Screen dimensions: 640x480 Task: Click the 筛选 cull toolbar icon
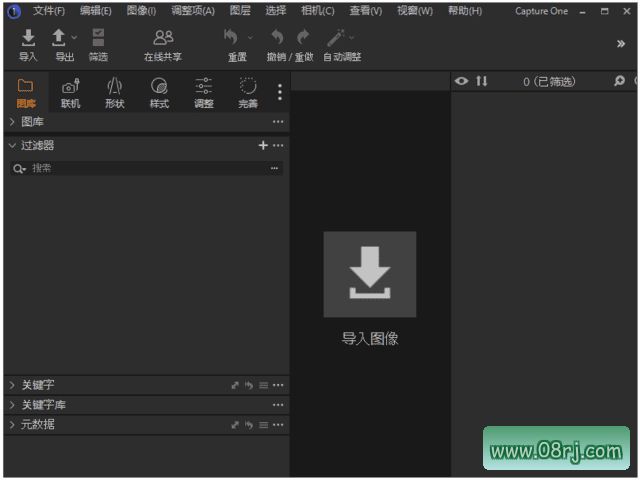point(98,38)
